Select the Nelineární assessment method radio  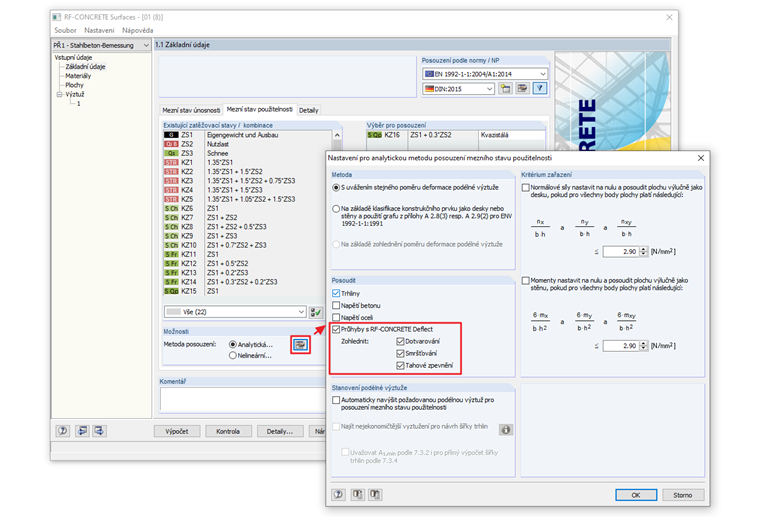[x=233, y=356]
